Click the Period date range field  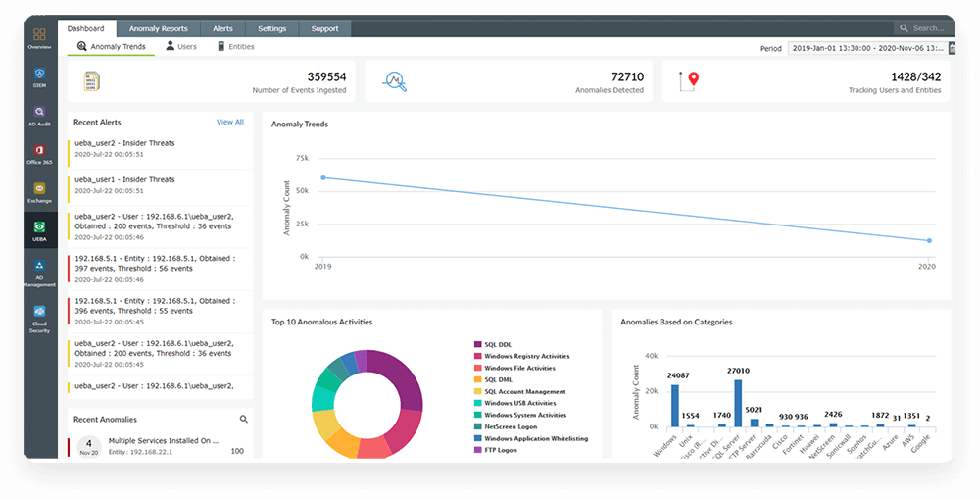(x=867, y=48)
